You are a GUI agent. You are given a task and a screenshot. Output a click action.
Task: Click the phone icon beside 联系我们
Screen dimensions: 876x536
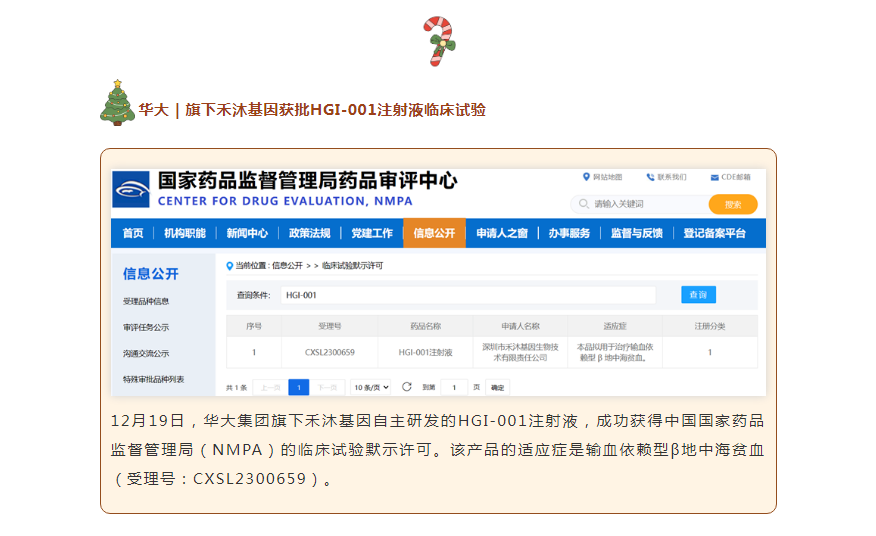pos(650,177)
